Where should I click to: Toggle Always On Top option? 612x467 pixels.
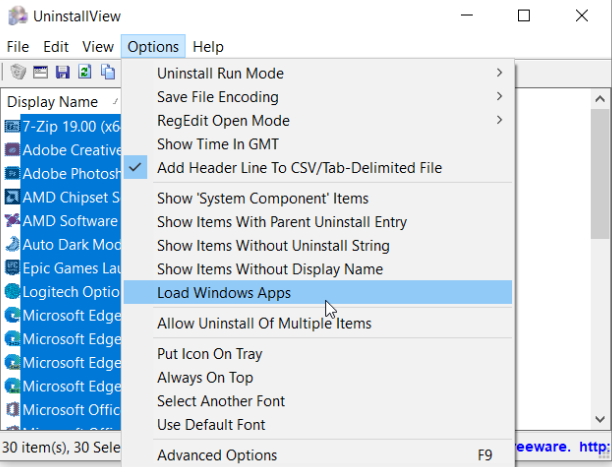(318, 378)
